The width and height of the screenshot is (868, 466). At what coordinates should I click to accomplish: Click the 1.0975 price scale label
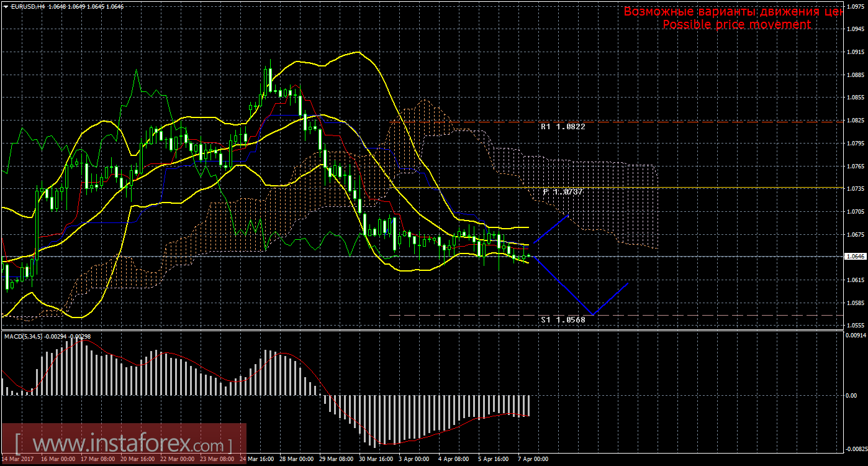[854, 6]
